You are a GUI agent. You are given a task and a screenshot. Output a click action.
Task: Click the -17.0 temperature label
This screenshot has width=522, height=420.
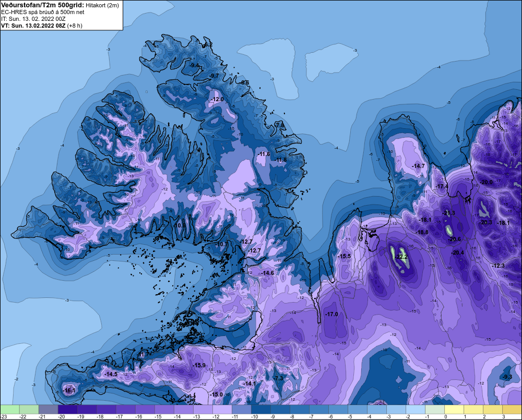coord(331,314)
